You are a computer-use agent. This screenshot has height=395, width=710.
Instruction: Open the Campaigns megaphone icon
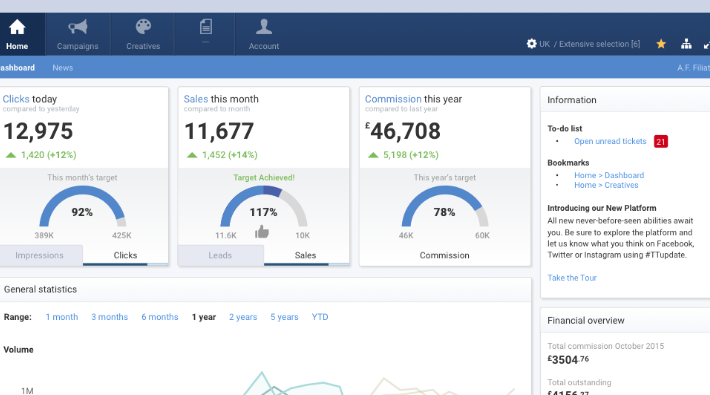point(78,27)
